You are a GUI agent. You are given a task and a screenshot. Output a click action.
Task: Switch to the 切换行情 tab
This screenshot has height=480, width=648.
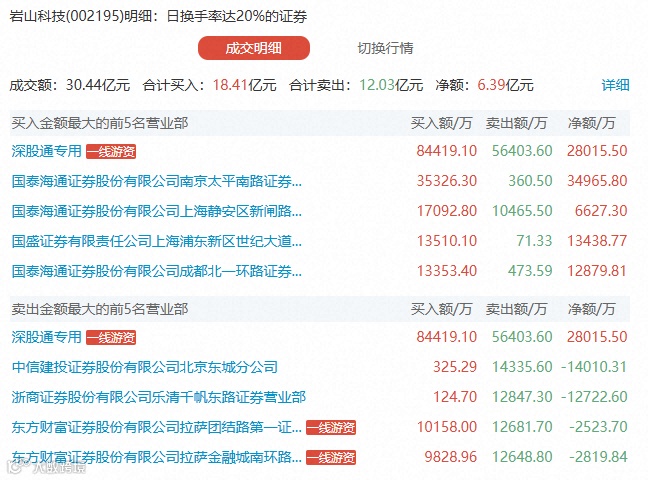point(385,48)
